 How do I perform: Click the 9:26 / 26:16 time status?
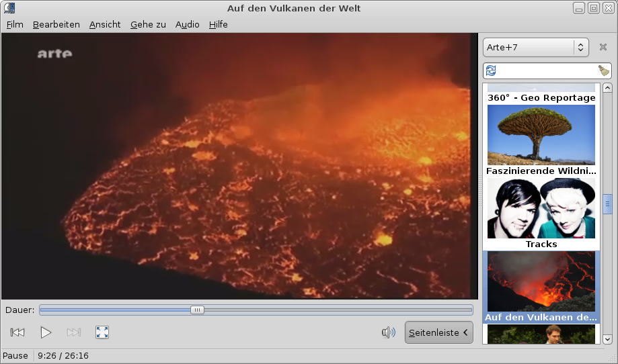[63, 356]
